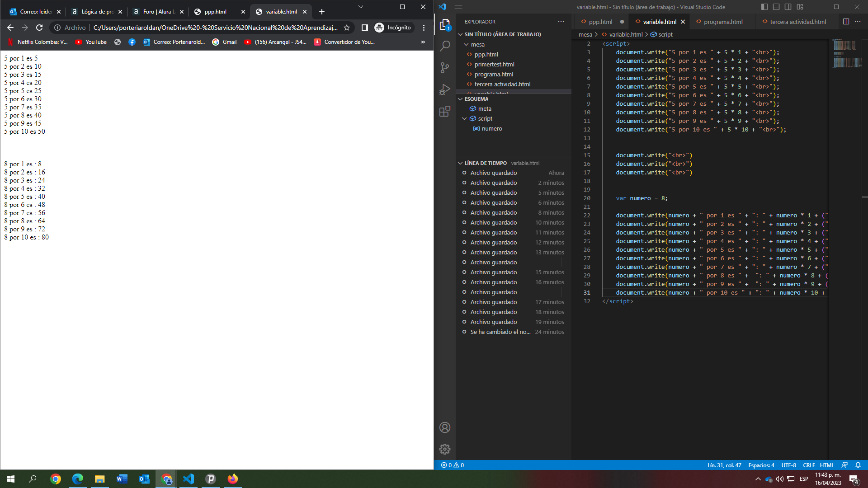The height and width of the screenshot is (488, 868).
Task: Open primertest.html in the Explorer tree
Action: pos(494,64)
